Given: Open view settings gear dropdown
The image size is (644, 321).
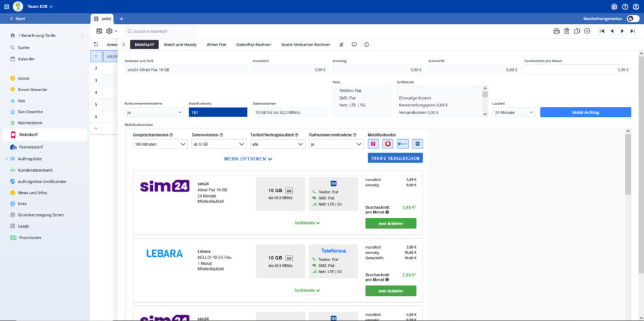Looking at the screenshot, I should (112, 31).
